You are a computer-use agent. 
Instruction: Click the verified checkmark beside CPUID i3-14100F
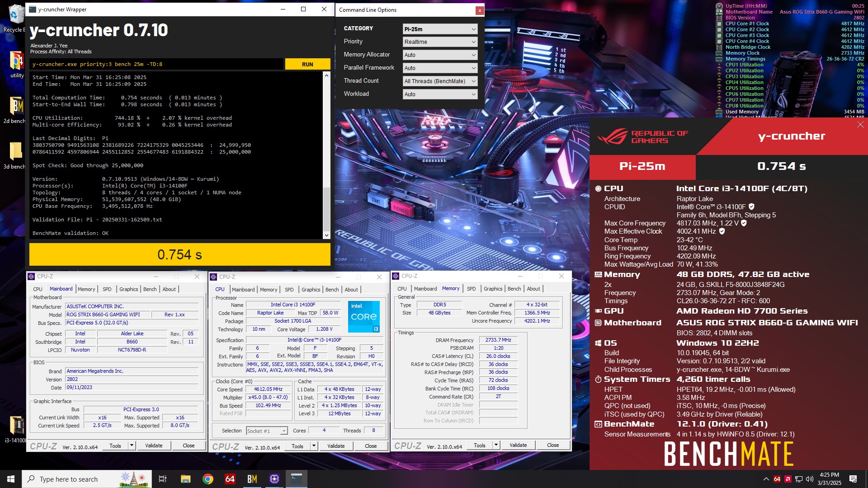tap(751, 206)
